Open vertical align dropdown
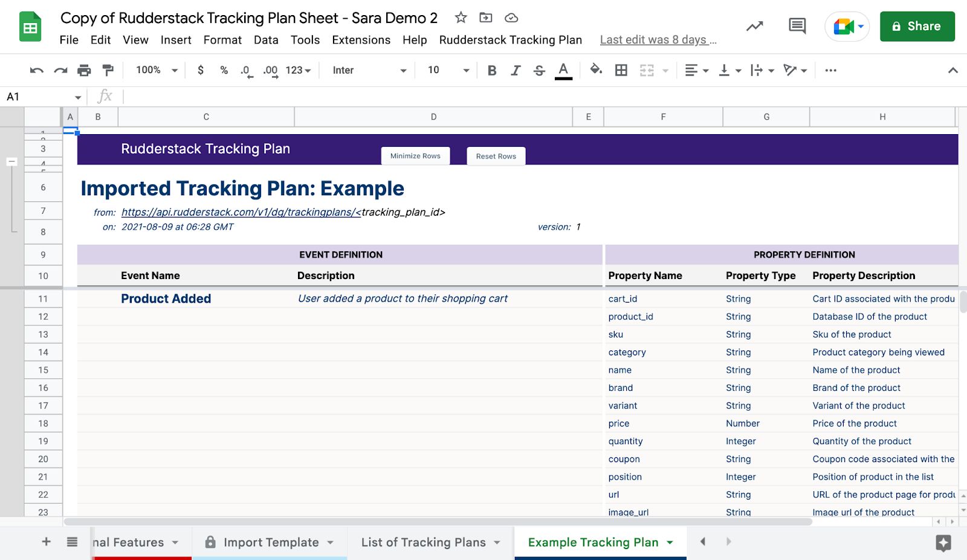The image size is (967, 560). [x=729, y=70]
